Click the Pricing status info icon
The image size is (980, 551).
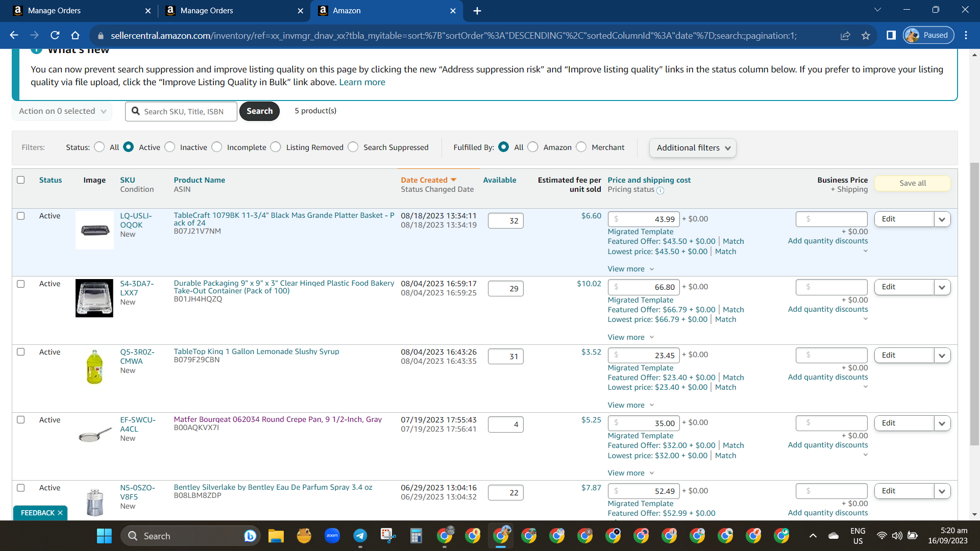point(660,190)
